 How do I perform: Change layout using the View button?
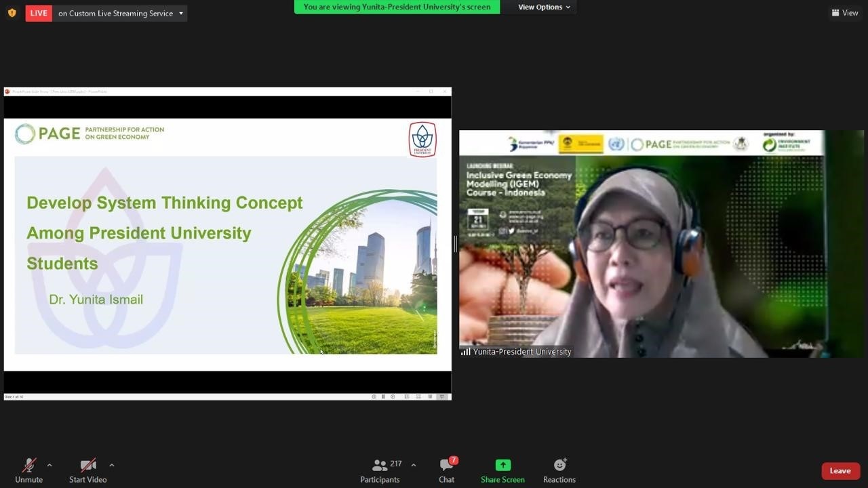[x=845, y=13]
